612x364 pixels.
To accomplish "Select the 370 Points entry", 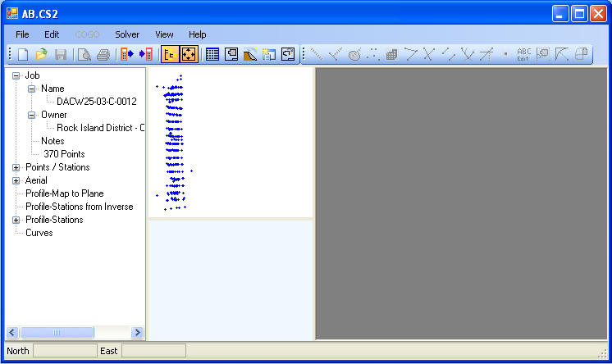I will point(64,154).
